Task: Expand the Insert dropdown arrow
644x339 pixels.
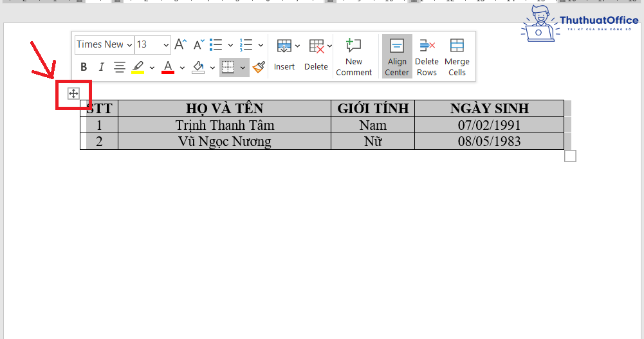Action: [x=297, y=46]
